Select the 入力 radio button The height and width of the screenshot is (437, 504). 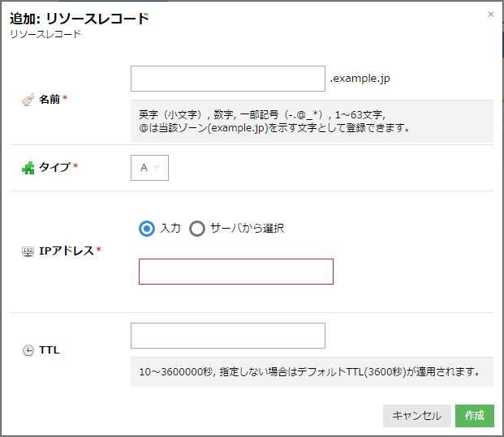[x=147, y=229]
